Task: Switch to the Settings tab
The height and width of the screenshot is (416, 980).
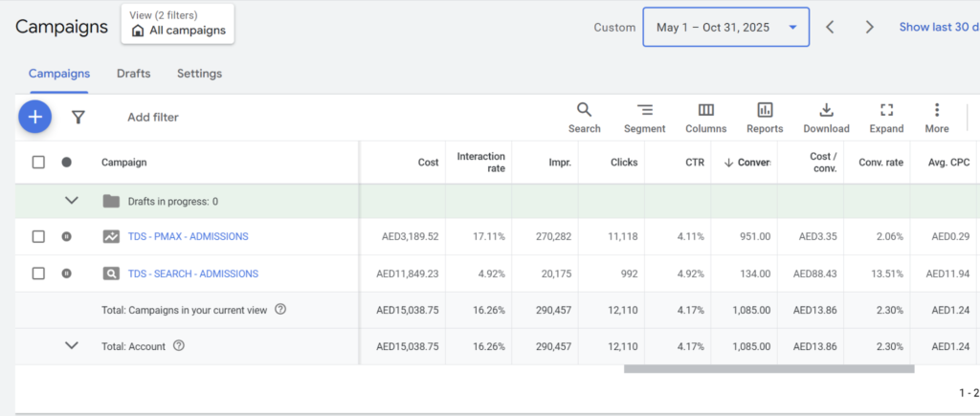Action: (199, 74)
